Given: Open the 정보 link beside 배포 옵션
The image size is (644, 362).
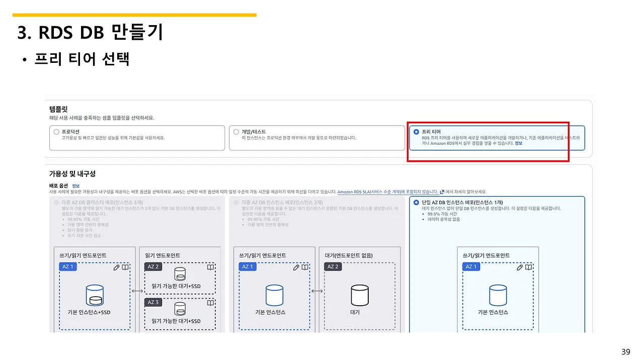Looking at the screenshot, I should pos(76,186).
